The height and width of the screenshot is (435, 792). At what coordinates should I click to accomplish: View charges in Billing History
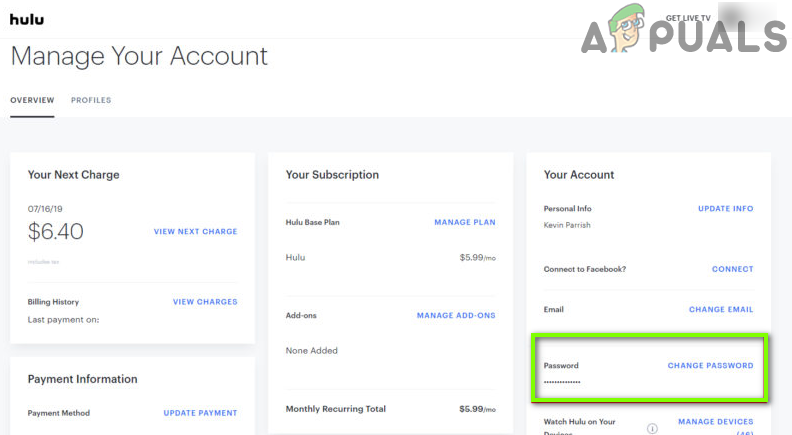point(205,302)
